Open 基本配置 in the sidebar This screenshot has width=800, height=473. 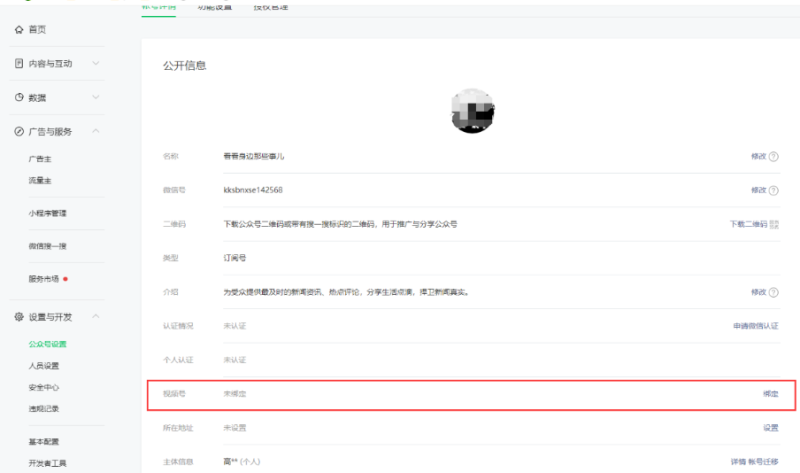tap(44, 441)
